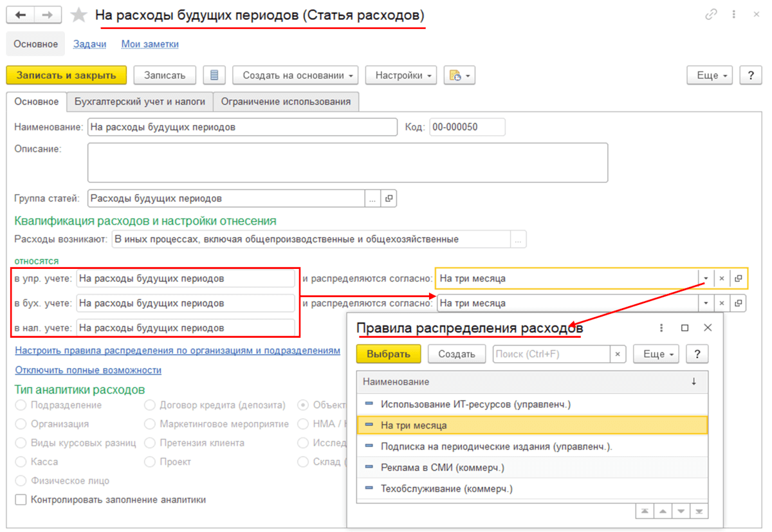The width and height of the screenshot is (772, 532).
Task: Open the top Основное navigation item
Action: [x=36, y=44]
